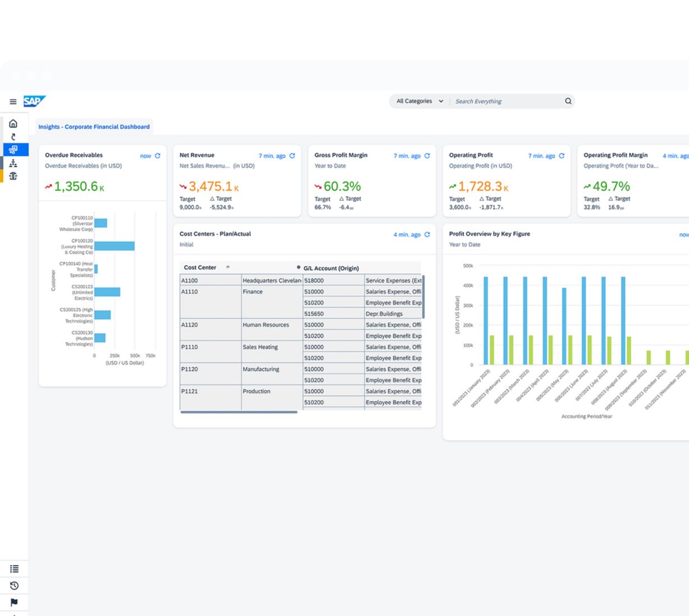689x616 pixels.
Task: Click the Cost Center column sort indicator
Action: (x=228, y=268)
